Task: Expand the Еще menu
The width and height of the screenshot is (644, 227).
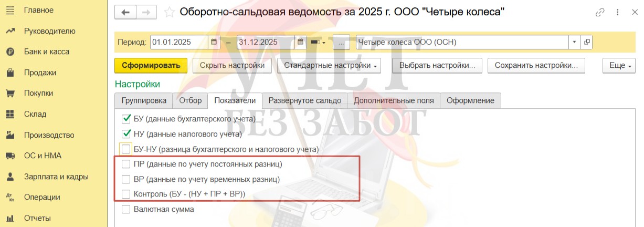Action: tap(617, 66)
